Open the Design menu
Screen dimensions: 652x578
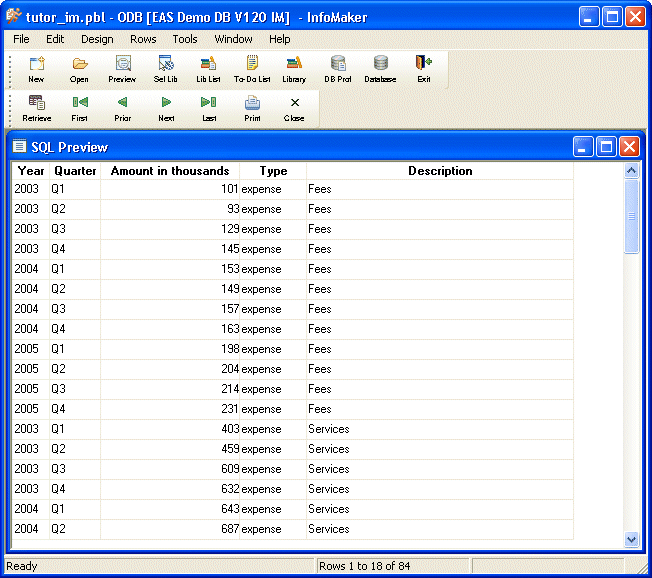[x=97, y=39]
